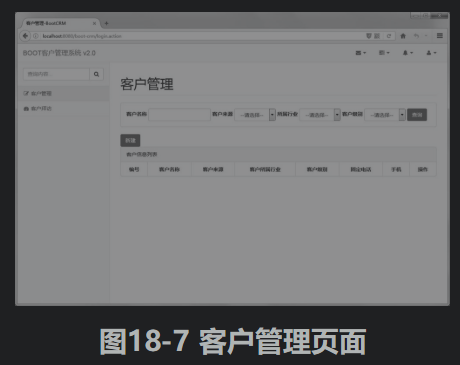Click the browser back arrow button
The width and height of the screenshot is (460, 365).
click(25, 36)
